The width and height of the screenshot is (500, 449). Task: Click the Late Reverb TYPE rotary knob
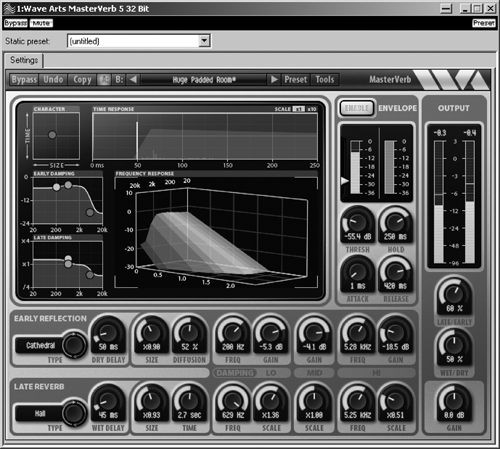click(x=74, y=413)
